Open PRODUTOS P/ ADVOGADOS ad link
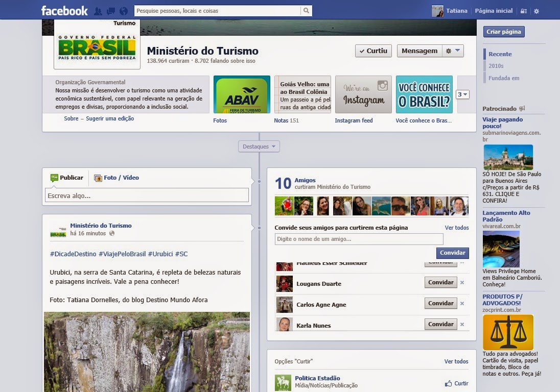 (502, 300)
